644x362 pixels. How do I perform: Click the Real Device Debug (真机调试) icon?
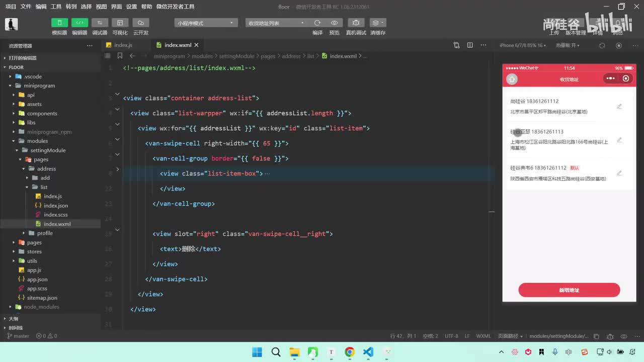(x=356, y=23)
